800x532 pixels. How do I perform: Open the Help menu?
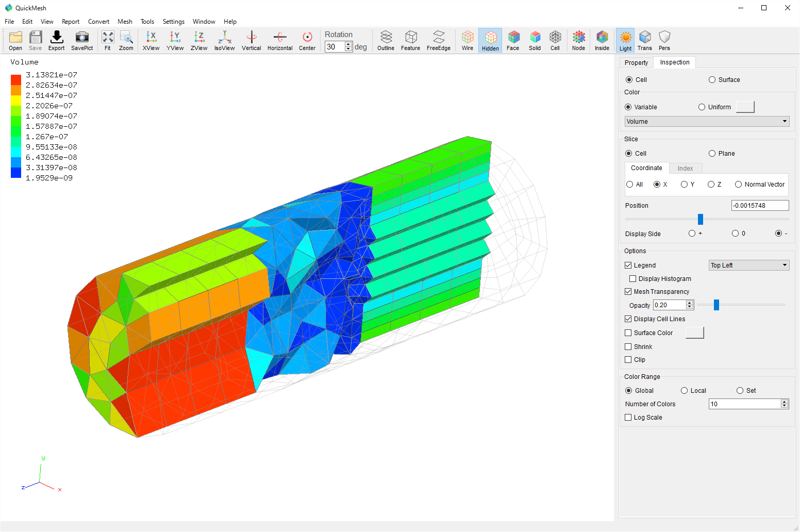coord(230,22)
